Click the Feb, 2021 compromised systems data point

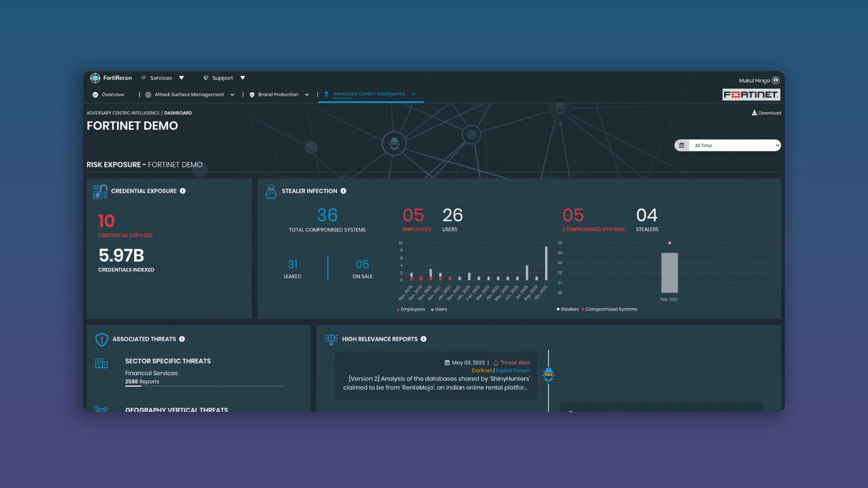pyautogui.click(x=670, y=243)
